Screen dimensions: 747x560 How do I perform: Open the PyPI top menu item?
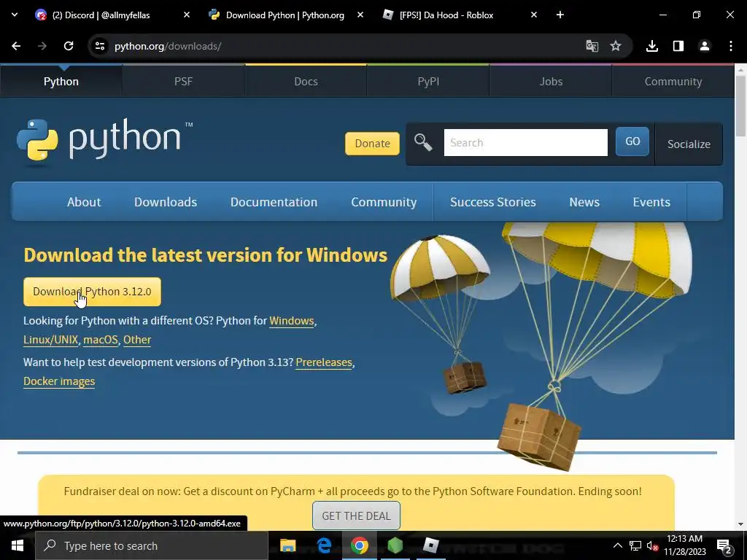[x=428, y=82]
